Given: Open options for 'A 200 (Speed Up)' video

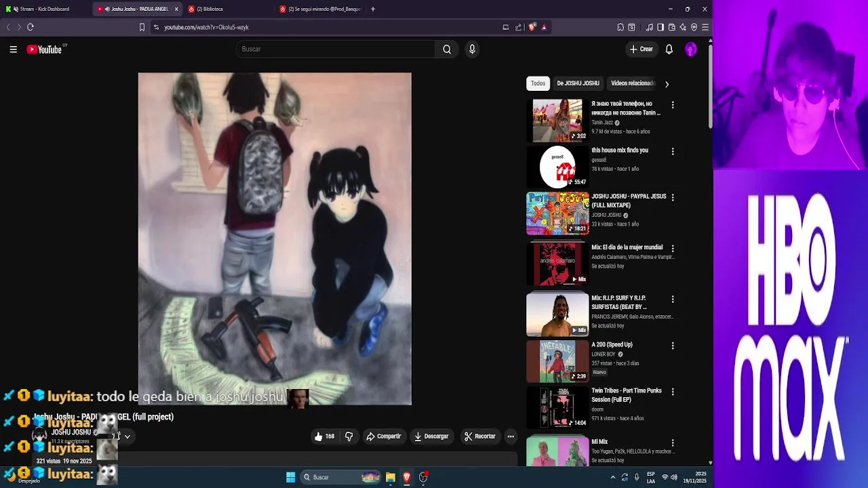Looking at the screenshot, I should coord(673,346).
